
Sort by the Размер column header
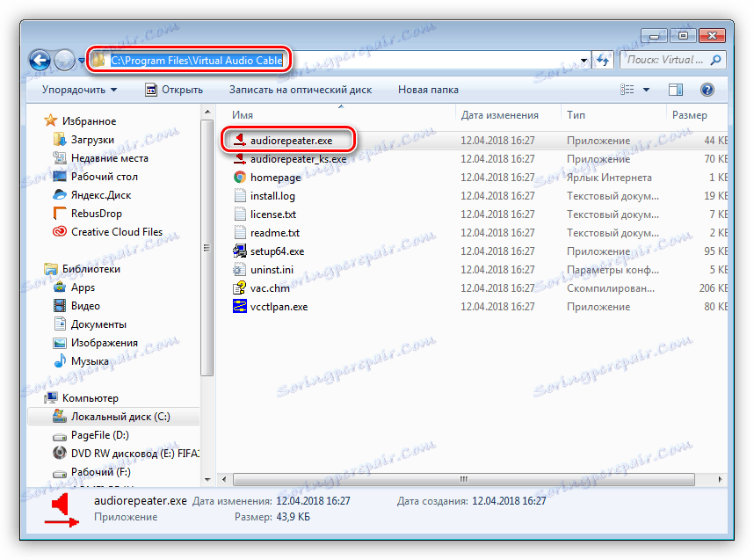[690, 115]
